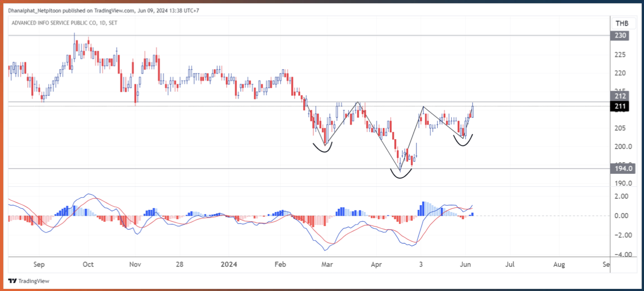Select the 230 price level label
The image size is (644, 291).
(620, 36)
